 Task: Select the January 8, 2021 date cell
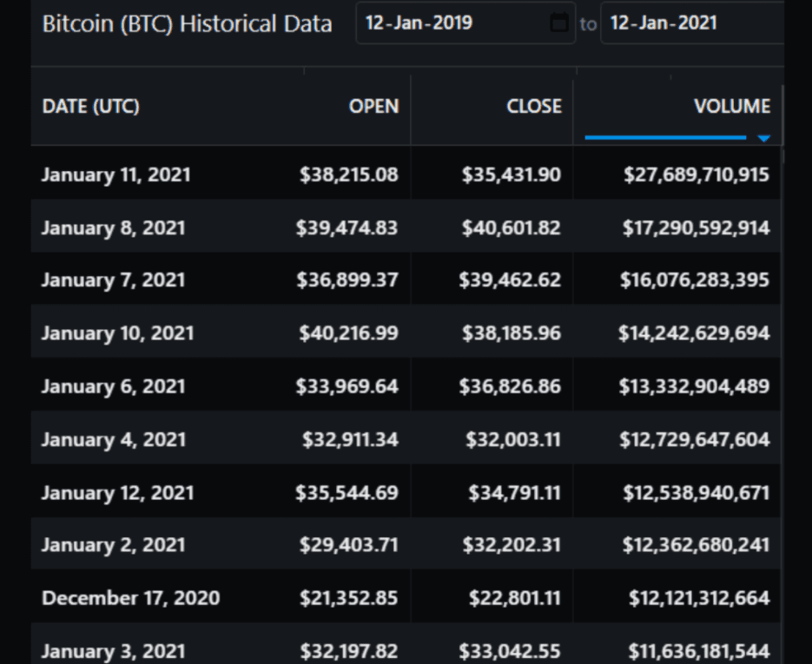(x=114, y=227)
